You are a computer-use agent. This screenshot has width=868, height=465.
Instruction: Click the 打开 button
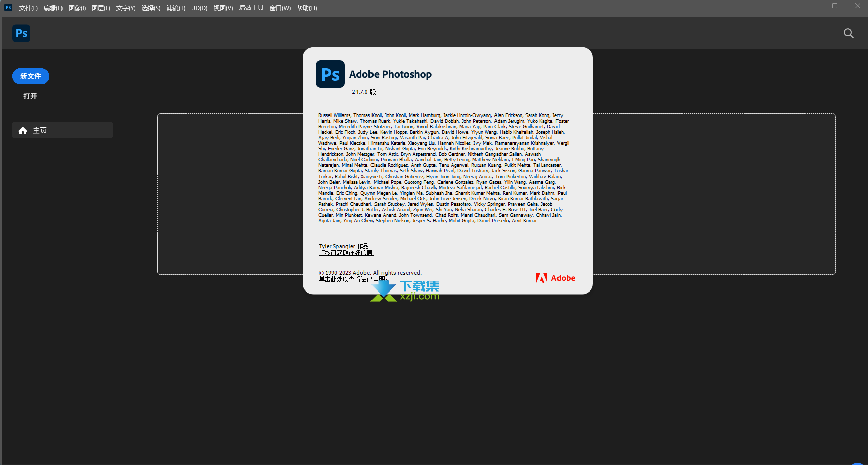pyautogui.click(x=30, y=96)
